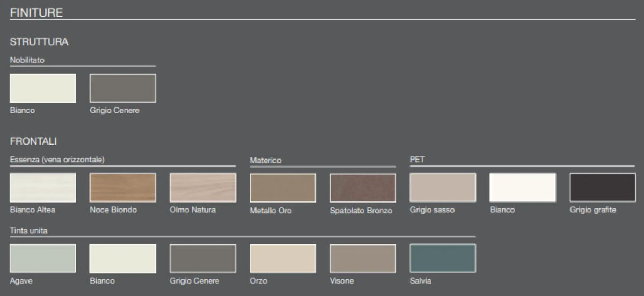Select the Grigio sasso PET swatch

443,187
